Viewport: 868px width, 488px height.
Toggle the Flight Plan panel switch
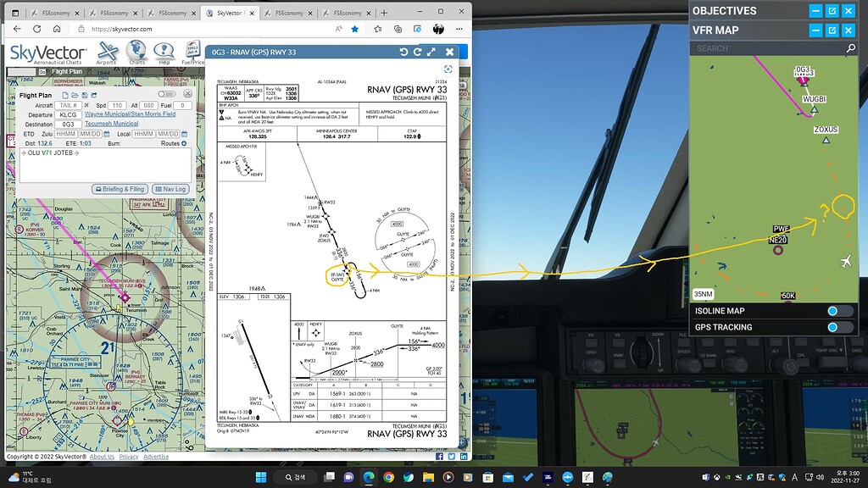pos(165,94)
